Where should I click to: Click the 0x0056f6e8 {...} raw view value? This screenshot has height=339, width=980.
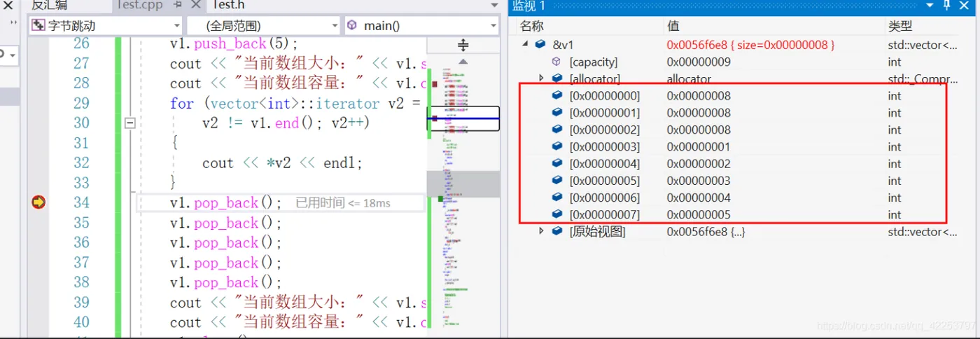(706, 232)
